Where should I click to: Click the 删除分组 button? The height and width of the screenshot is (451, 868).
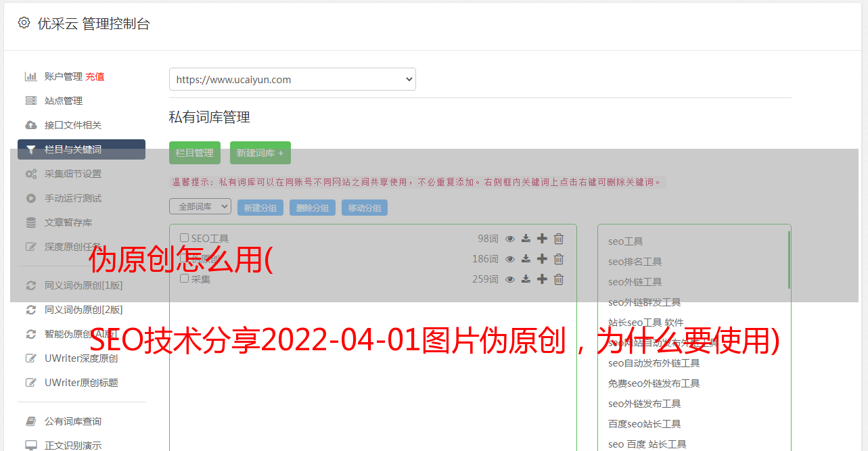tap(313, 208)
